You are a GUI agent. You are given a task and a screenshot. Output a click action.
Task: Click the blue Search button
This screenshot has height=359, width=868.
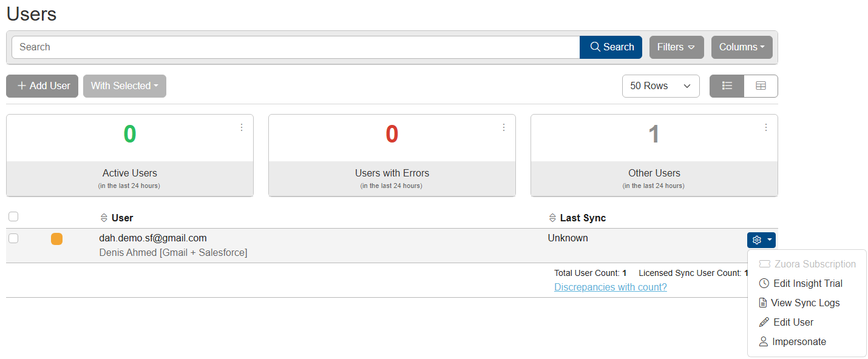tap(611, 47)
